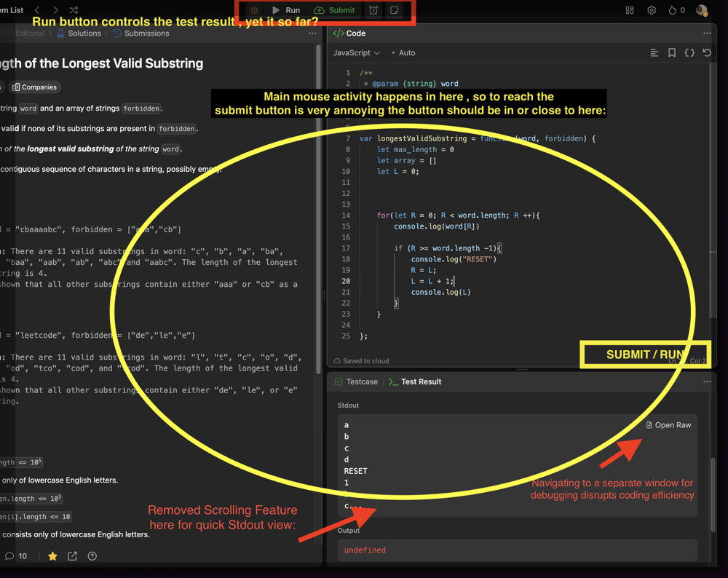Switch to the Testcase tab
This screenshot has height=578, width=728.
[357, 381]
